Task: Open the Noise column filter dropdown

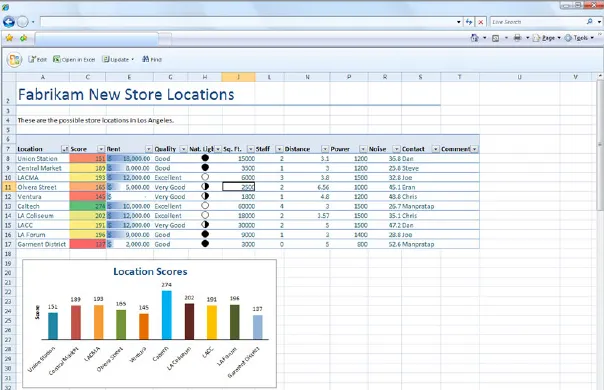Action: pyautogui.click(x=396, y=149)
